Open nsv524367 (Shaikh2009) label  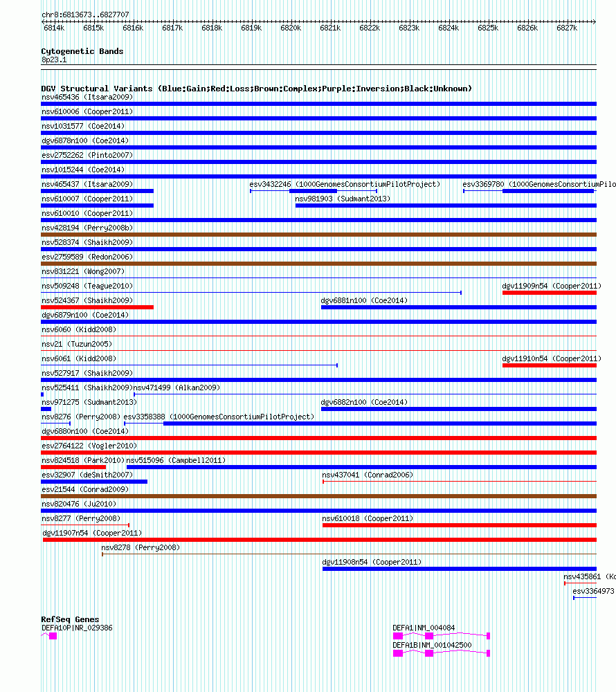coord(87,301)
